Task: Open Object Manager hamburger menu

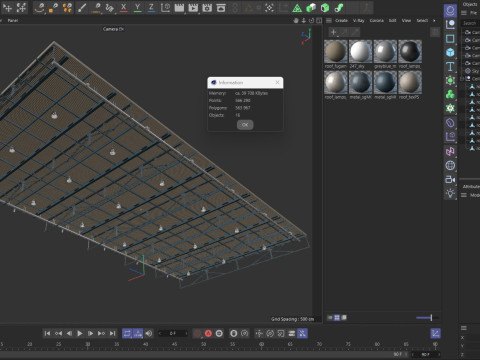Action: [464, 13]
